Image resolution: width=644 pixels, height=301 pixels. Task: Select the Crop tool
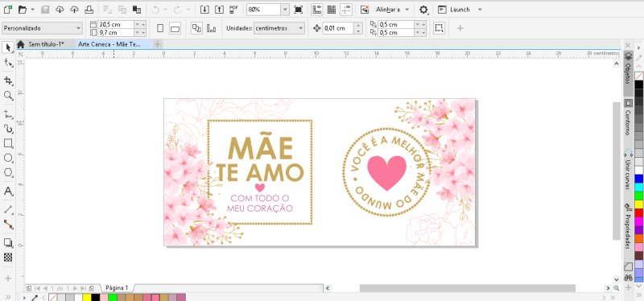pos(8,80)
